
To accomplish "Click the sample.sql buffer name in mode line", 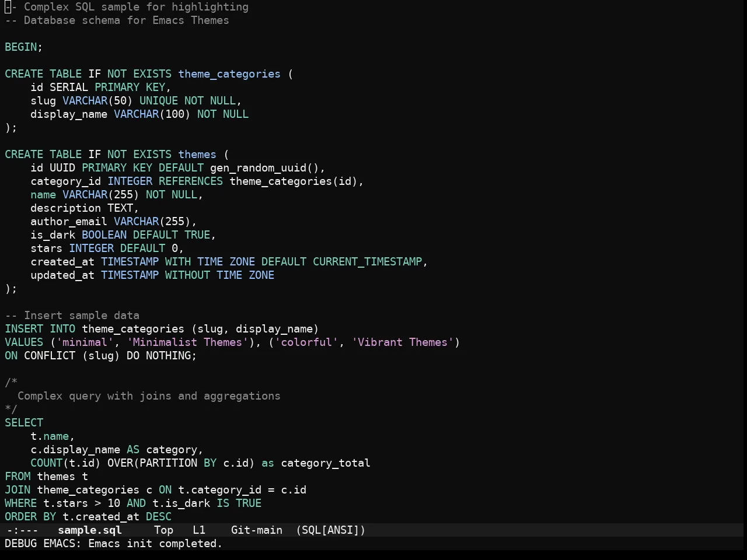I will (x=90, y=530).
